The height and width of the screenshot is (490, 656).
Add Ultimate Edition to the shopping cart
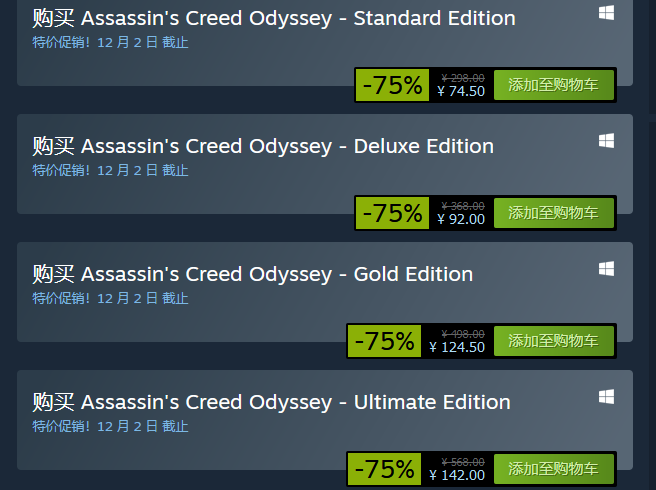pyautogui.click(x=554, y=469)
